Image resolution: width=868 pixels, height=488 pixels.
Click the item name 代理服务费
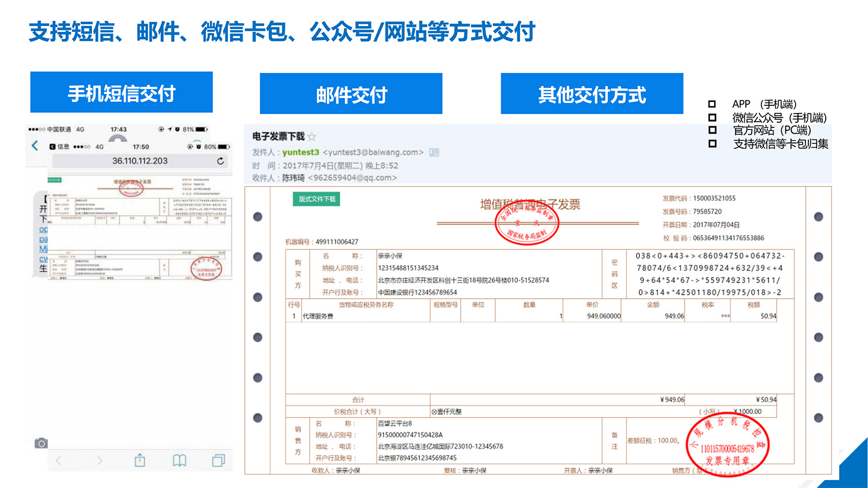click(x=318, y=316)
